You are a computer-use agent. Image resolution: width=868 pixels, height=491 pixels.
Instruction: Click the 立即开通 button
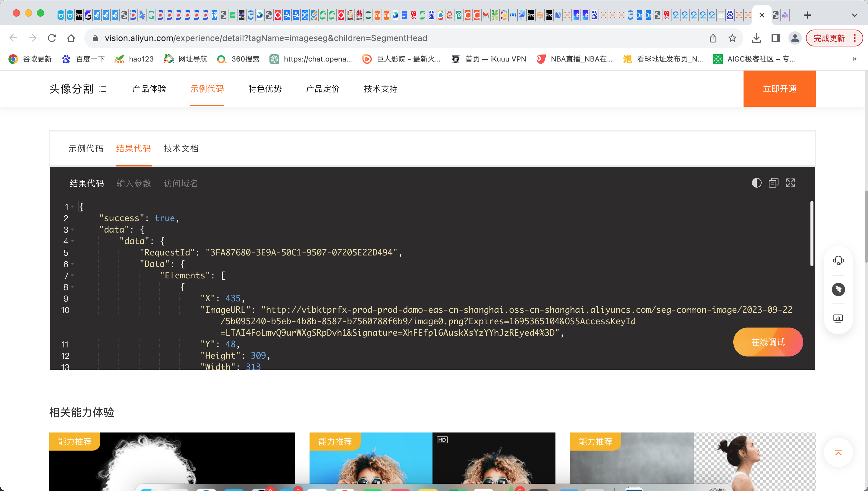click(x=779, y=89)
